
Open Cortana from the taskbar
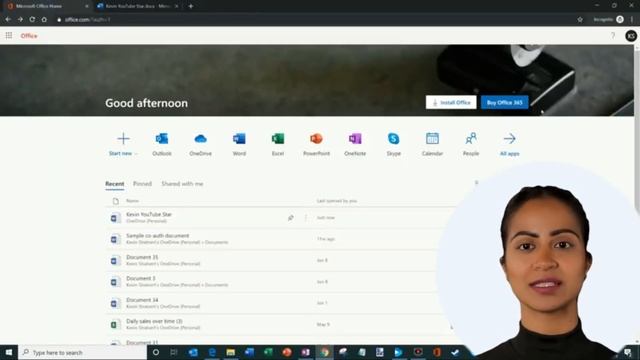tap(156, 352)
